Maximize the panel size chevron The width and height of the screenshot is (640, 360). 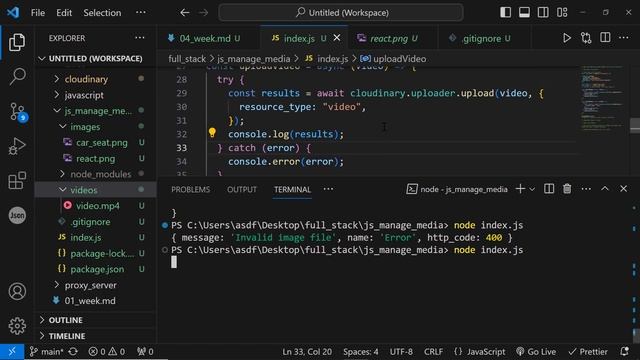pyautogui.click(x=605, y=189)
